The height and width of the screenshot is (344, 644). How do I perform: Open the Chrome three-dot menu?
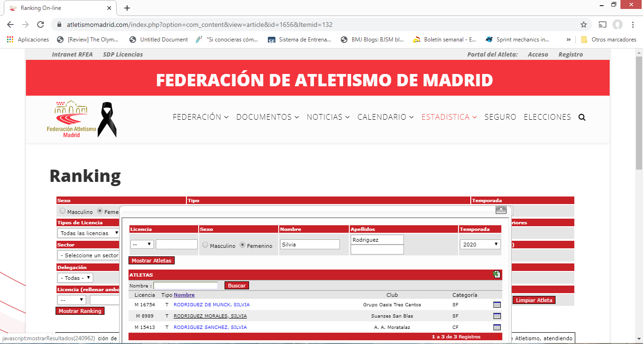[x=633, y=25]
